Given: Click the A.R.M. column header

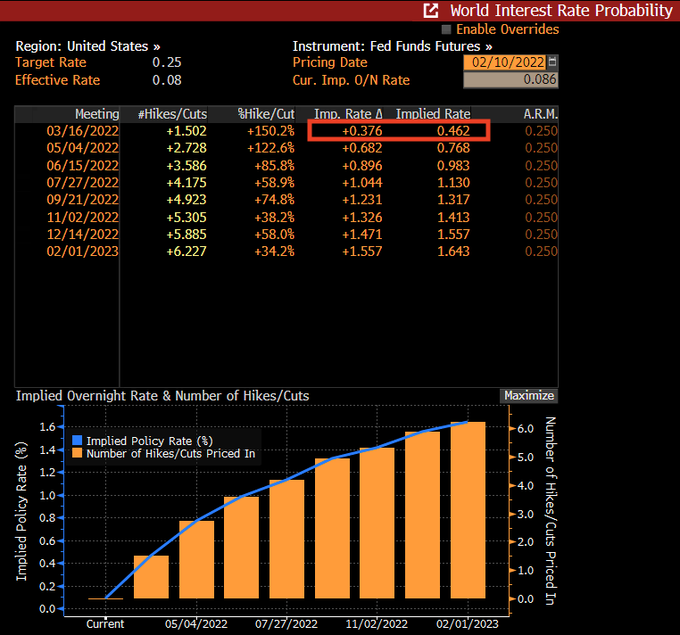Looking at the screenshot, I should click(x=540, y=114).
